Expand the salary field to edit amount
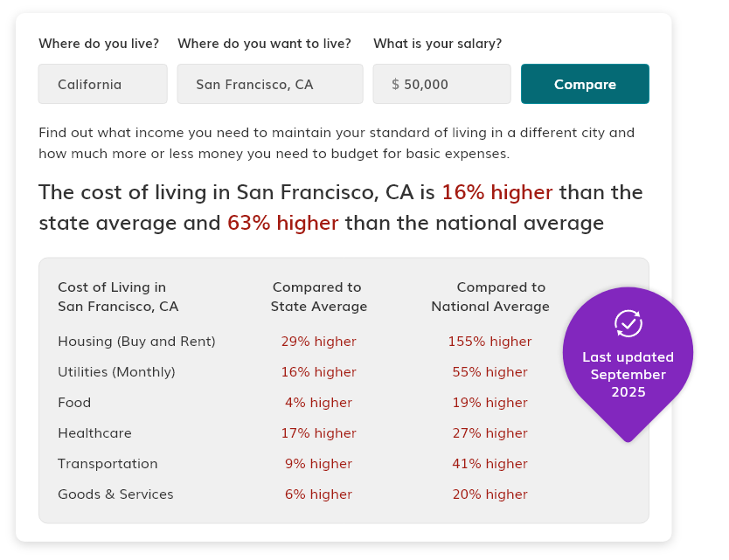 click(x=441, y=84)
